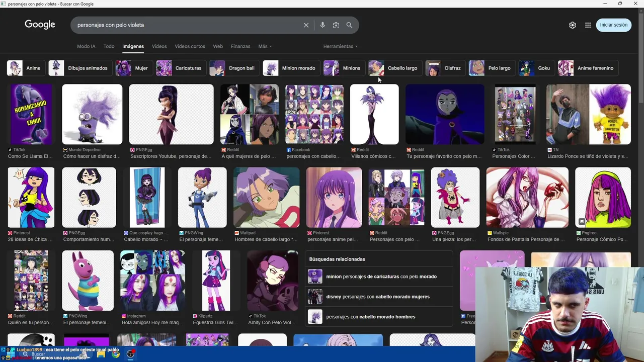The image size is (644, 362).
Task: Filter by the Cabello largo chip
Action: (395, 68)
